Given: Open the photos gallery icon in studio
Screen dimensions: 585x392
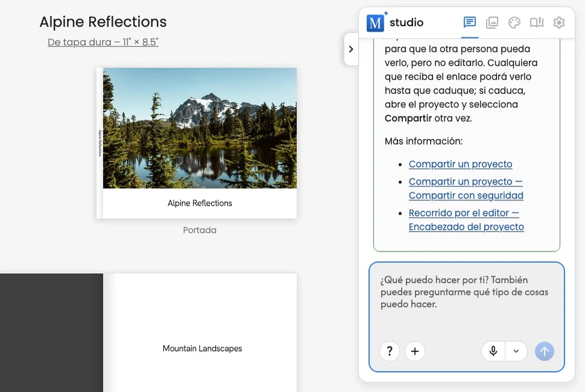Looking at the screenshot, I should 492,22.
